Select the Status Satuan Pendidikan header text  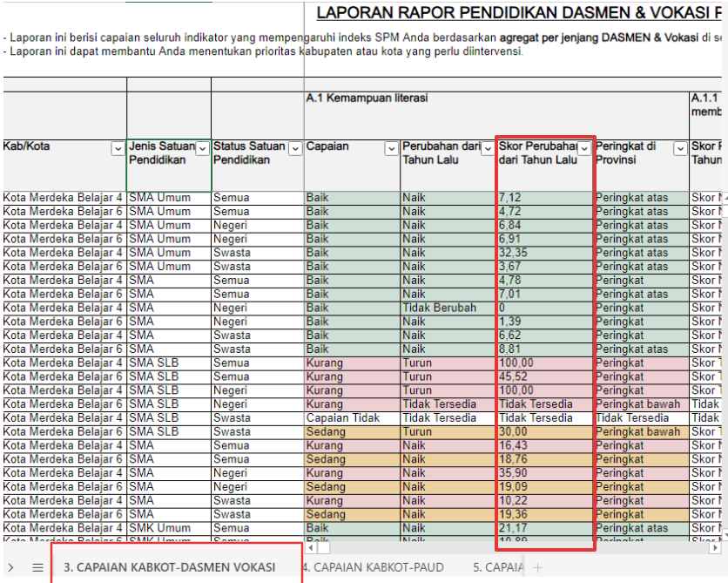tap(249, 153)
